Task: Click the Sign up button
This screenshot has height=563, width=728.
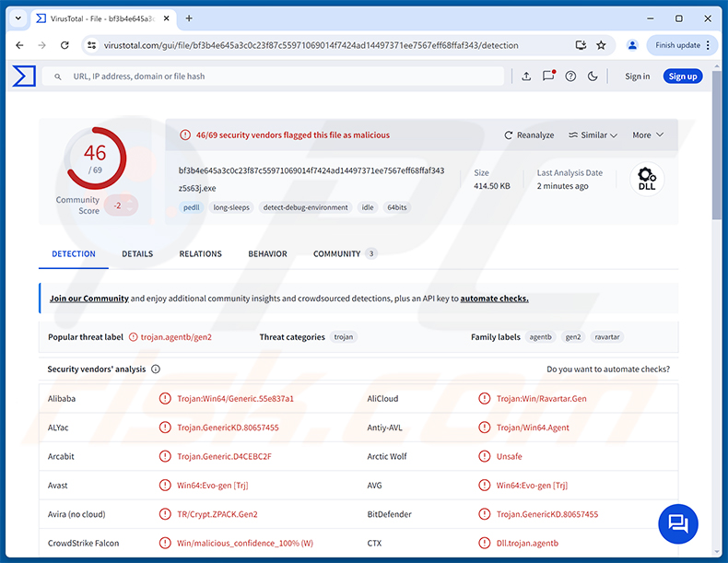Action: [x=683, y=76]
